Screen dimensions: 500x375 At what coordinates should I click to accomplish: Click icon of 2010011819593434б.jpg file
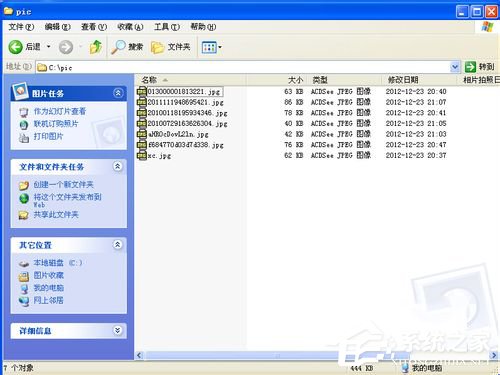click(142, 113)
